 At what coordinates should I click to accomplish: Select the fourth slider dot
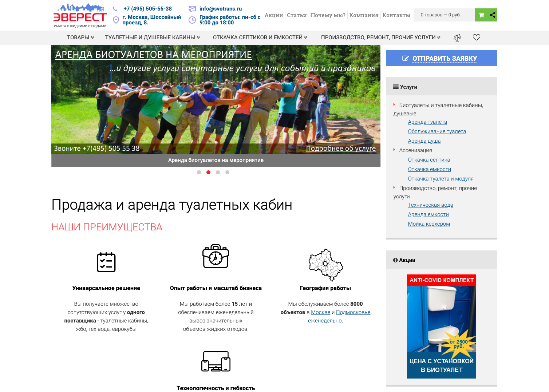point(227,173)
